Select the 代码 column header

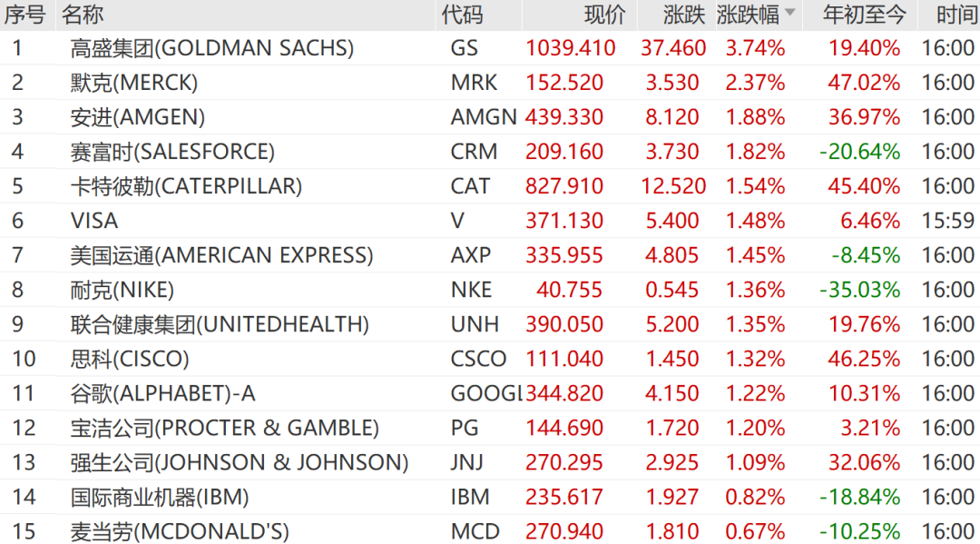463,15
